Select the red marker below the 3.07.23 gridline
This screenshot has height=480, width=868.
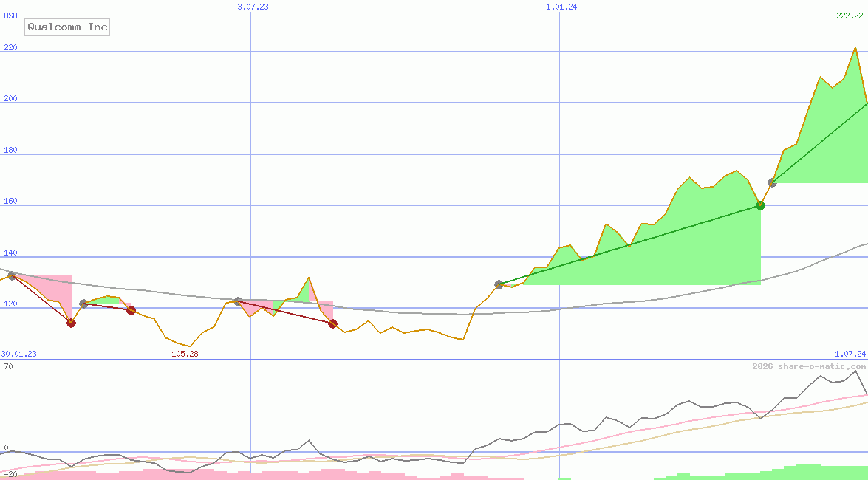(x=332, y=323)
